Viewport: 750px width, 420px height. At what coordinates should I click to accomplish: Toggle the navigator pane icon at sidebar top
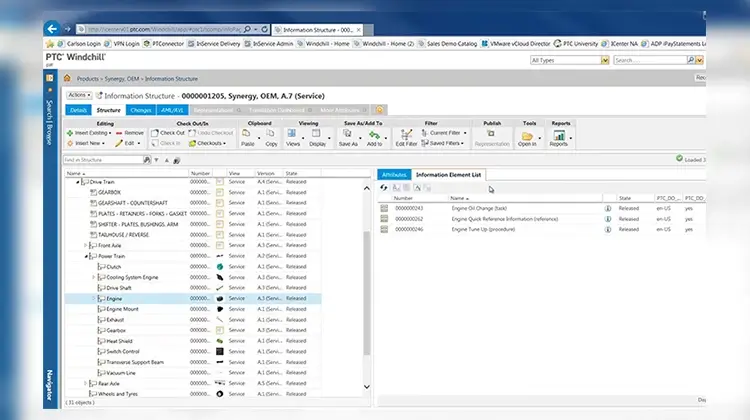point(49,77)
